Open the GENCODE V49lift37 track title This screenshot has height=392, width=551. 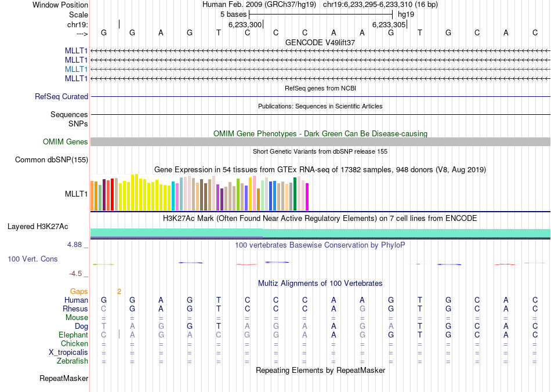[320, 42]
